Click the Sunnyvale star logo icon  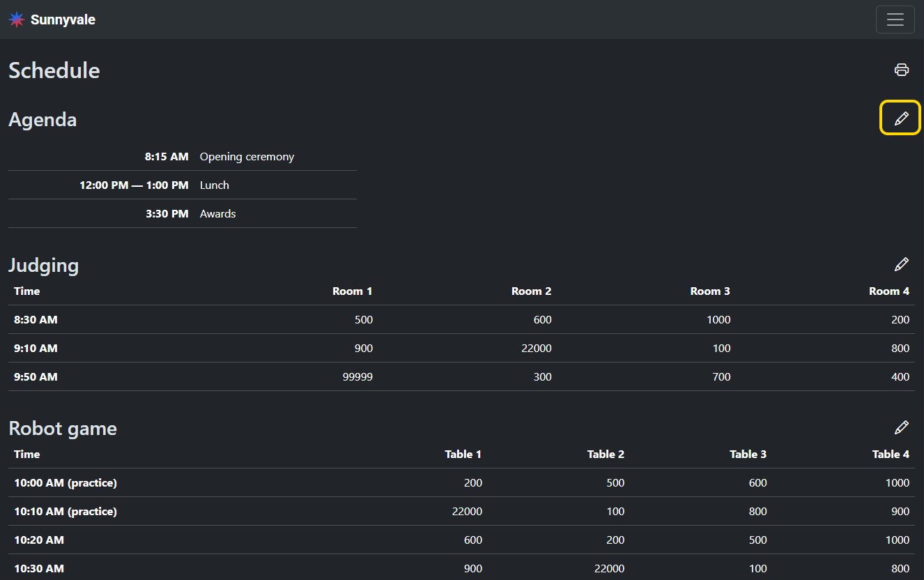[17, 20]
